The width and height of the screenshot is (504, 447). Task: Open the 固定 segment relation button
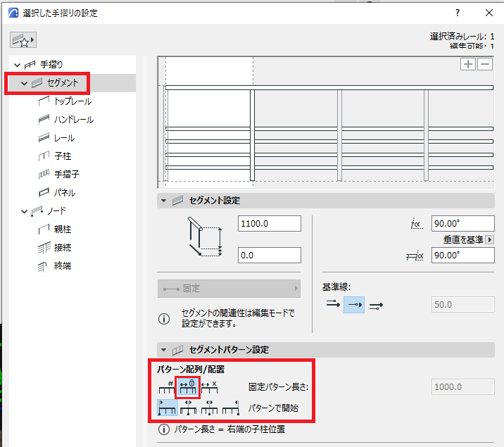tap(229, 289)
